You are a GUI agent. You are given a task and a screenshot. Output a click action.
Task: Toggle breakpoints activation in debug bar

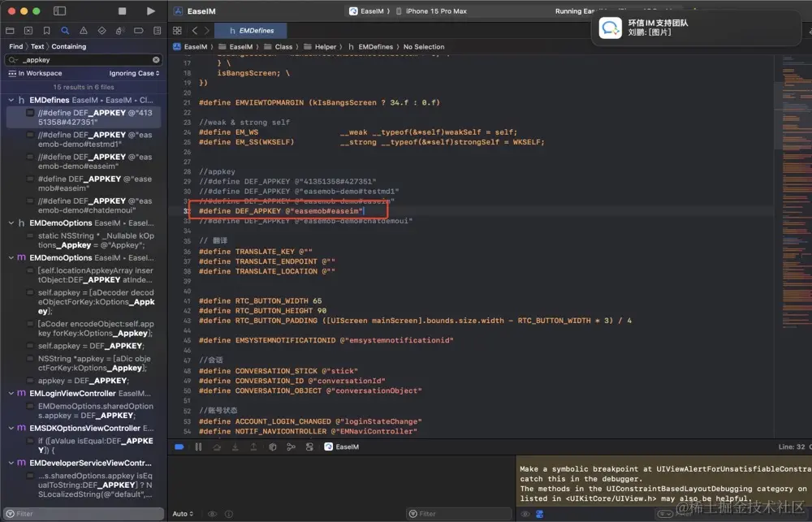[x=179, y=447]
